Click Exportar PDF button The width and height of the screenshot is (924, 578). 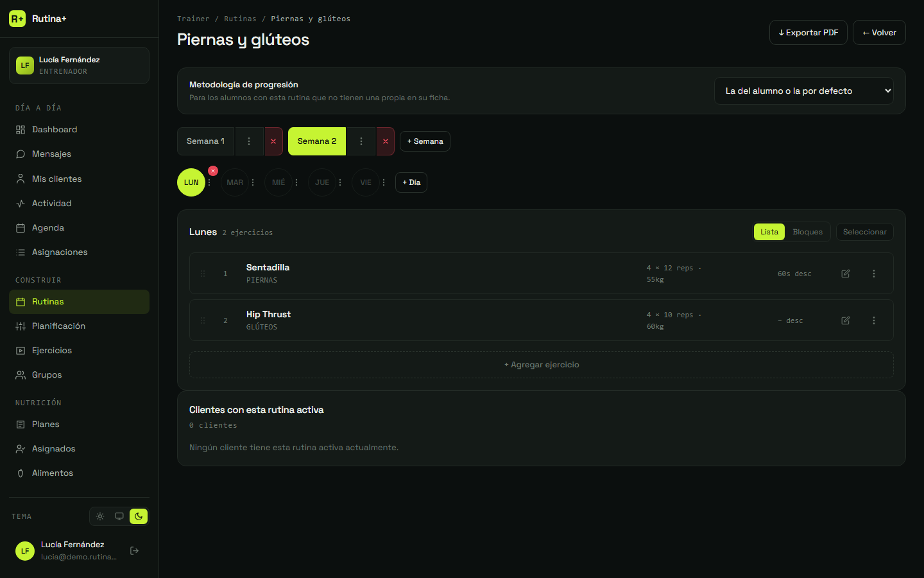[x=809, y=33]
